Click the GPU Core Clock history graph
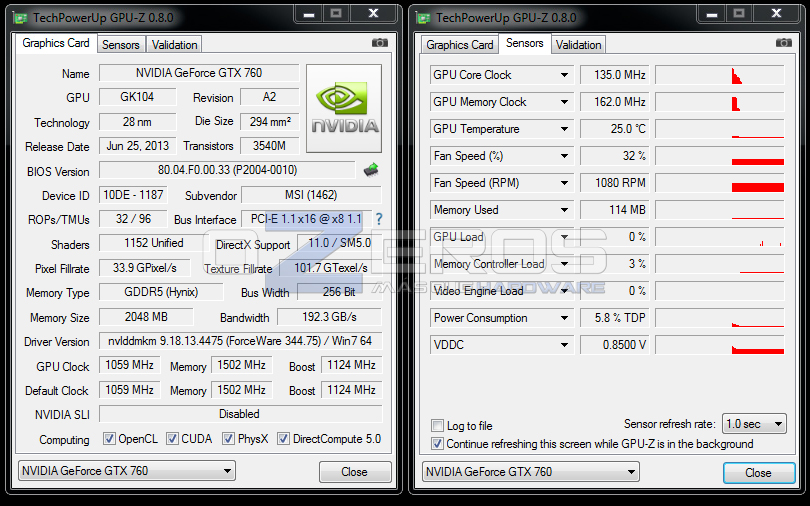This screenshot has height=506, width=810. [x=720, y=75]
